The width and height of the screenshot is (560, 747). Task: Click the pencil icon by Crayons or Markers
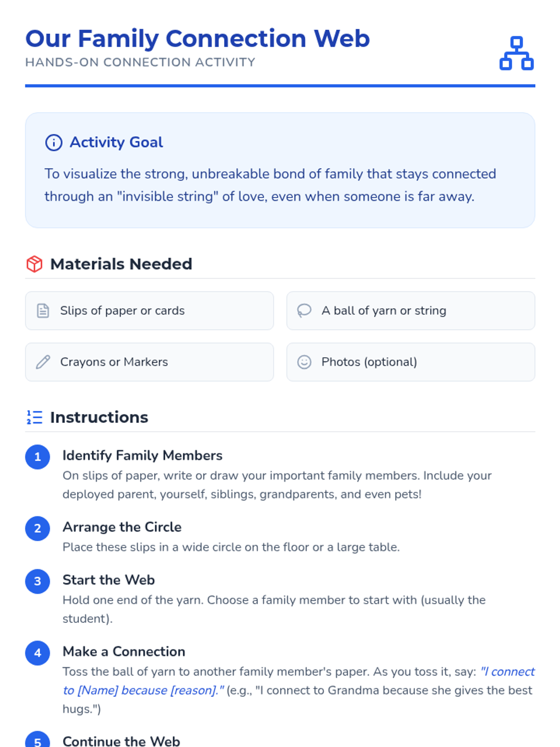(x=43, y=362)
